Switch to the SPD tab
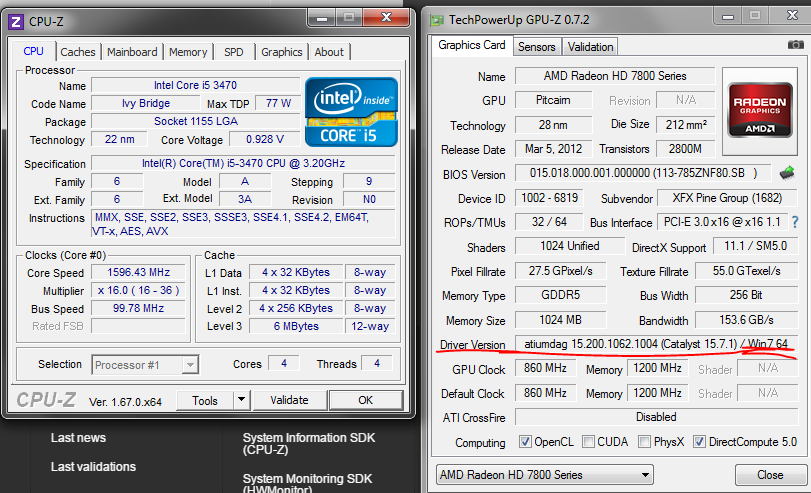 (234, 52)
